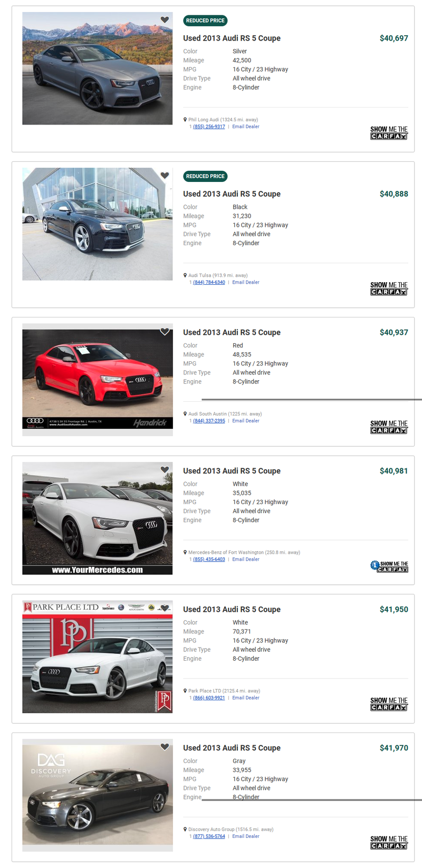Open the Park Place LTD white RS 5 photo
The image size is (422, 868).
[x=97, y=657]
